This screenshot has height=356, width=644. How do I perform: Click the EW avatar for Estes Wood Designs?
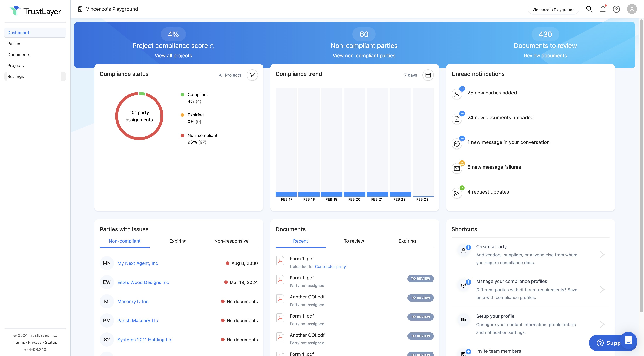pyautogui.click(x=107, y=282)
